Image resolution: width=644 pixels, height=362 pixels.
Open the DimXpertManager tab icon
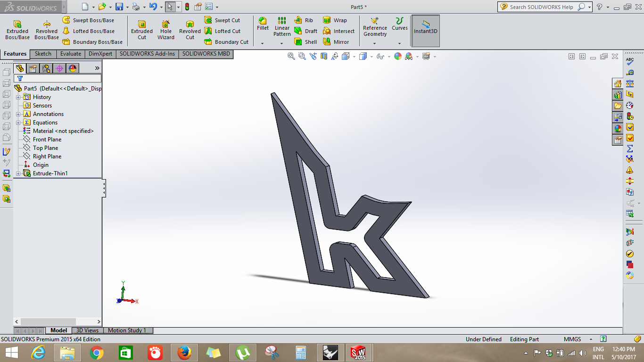pos(59,68)
